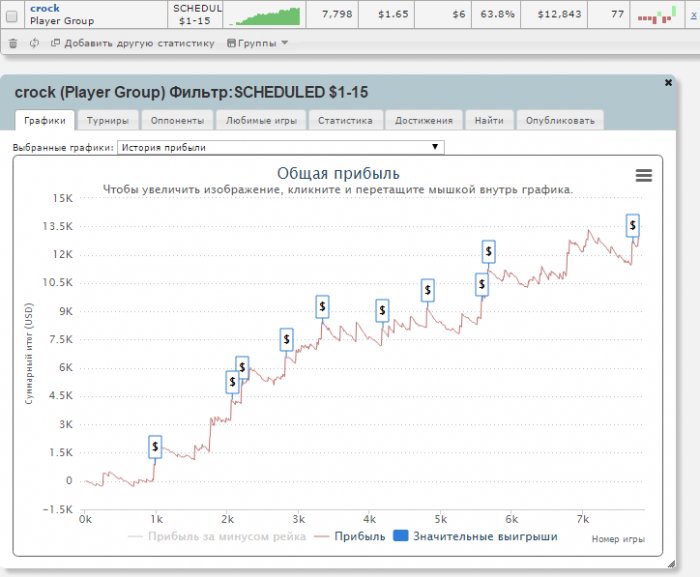
Task: Open the chart hamburger menu
Action: coord(643,176)
